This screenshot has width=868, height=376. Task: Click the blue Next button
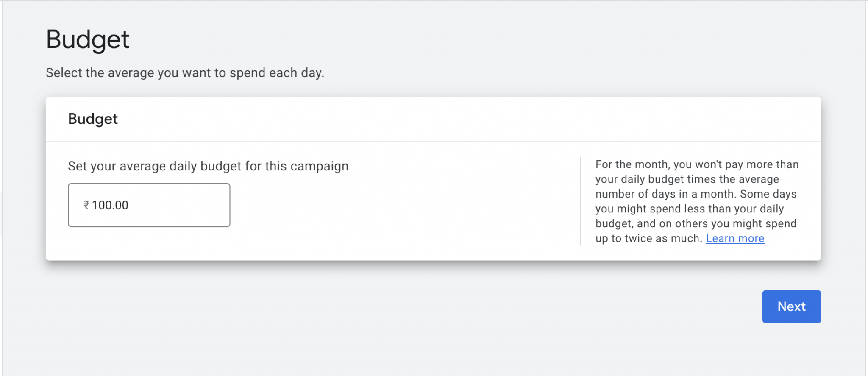click(x=791, y=306)
